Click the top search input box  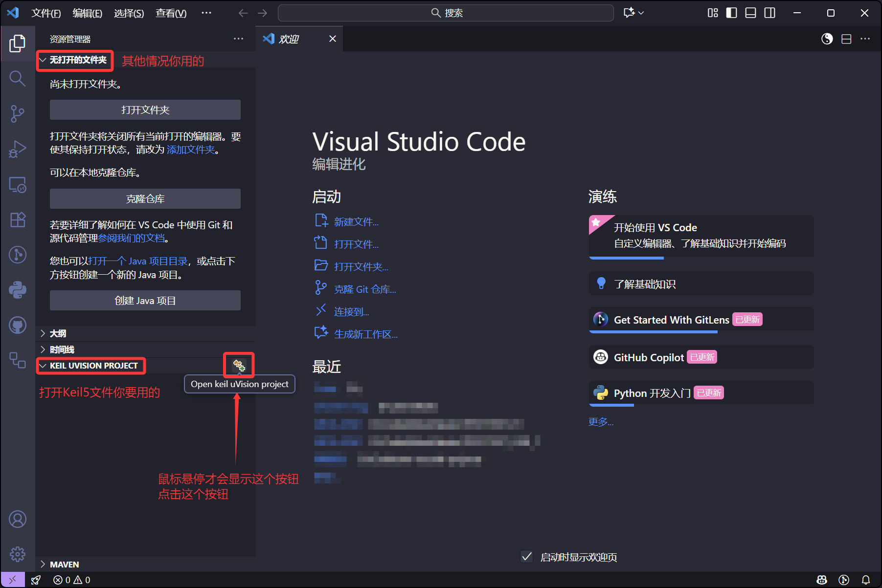[x=446, y=13]
